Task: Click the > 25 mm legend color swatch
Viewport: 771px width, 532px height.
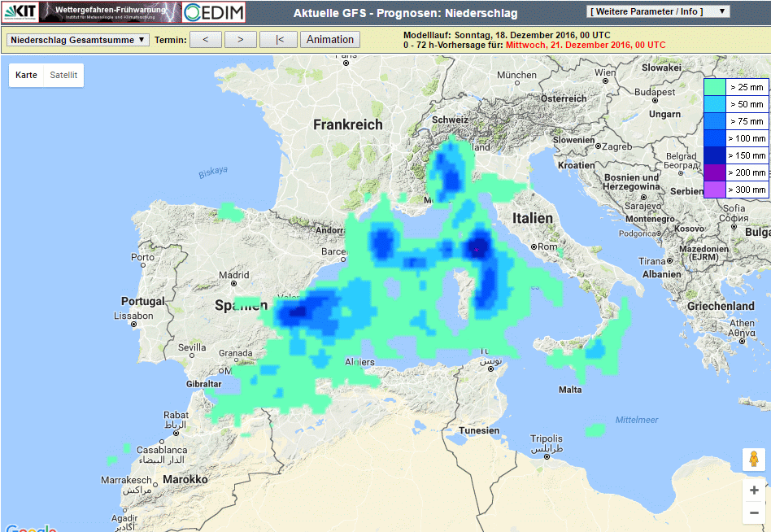Action: point(715,87)
